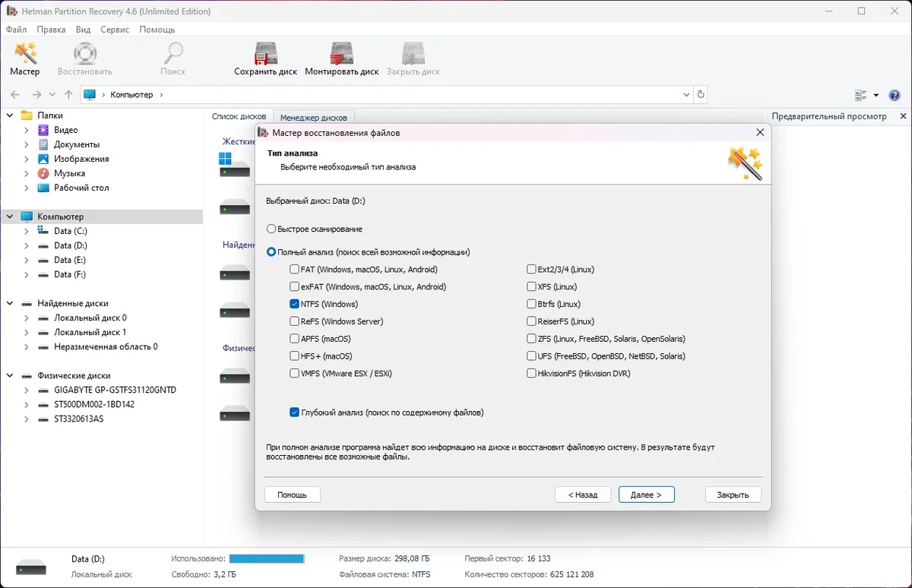Click the < Назад button
The height and width of the screenshot is (588, 912).
tap(583, 495)
